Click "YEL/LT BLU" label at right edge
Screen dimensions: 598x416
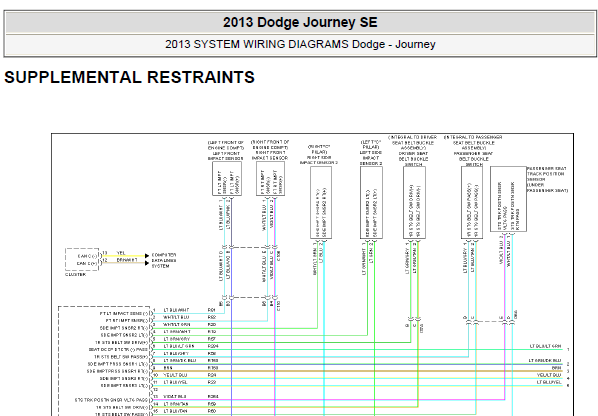(549, 375)
